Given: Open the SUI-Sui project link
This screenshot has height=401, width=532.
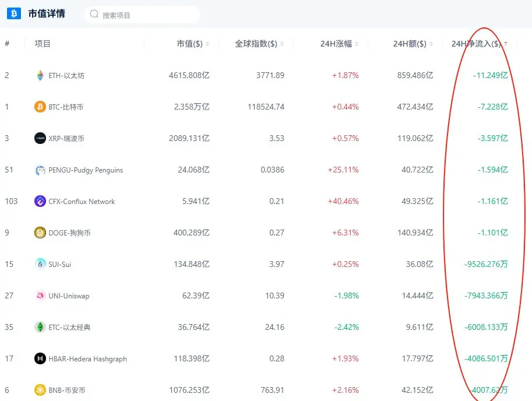Looking at the screenshot, I should (59, 264).
